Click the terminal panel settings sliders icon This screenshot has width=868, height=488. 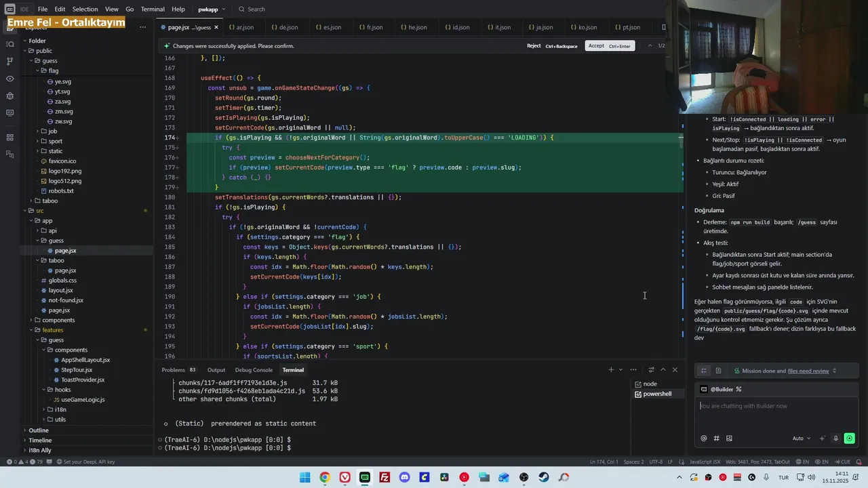coord(651,370)
